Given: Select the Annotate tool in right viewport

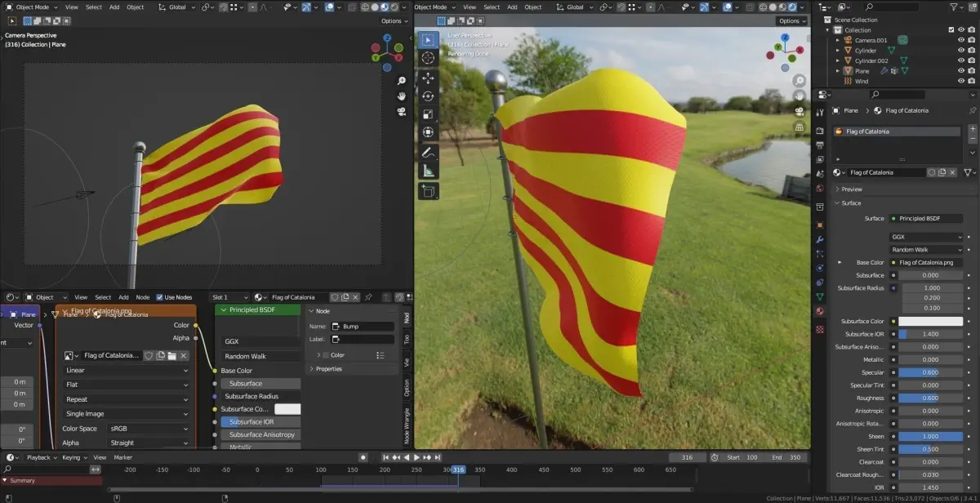Looking at the screenshot, I should point(429,153).
